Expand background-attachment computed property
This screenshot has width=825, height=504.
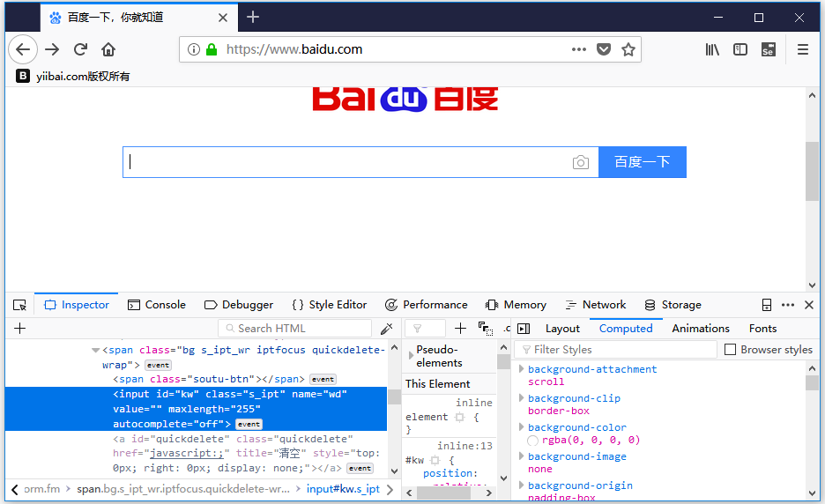click(522, 369)
